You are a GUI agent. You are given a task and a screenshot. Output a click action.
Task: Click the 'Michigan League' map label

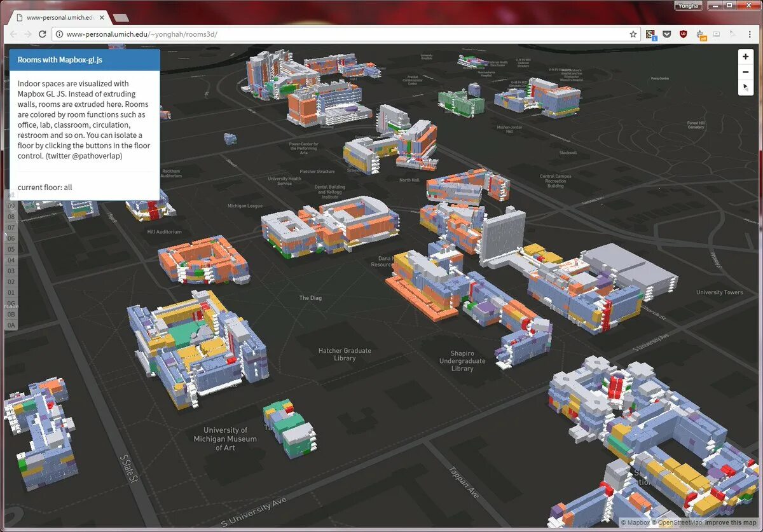coord(245,206)
